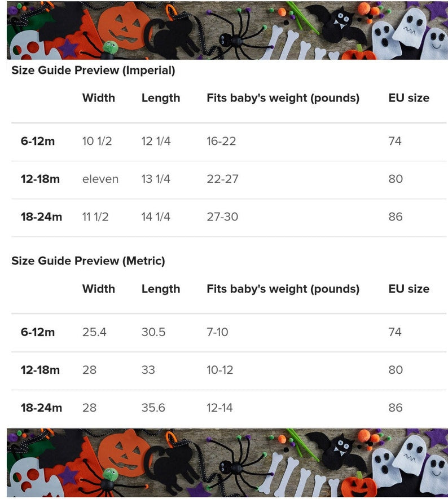Click the Size Guide Preview (Metric) heading

(88, 261)
